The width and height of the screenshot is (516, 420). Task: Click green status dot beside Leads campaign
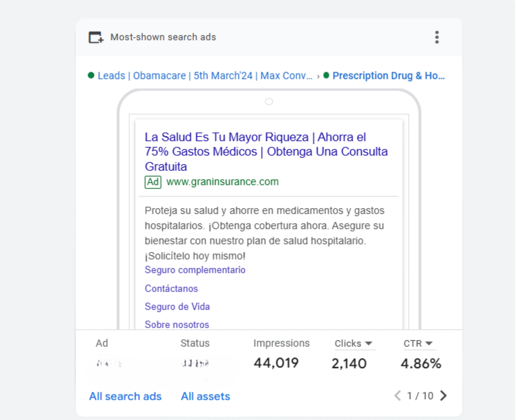(x=91, y=75)
